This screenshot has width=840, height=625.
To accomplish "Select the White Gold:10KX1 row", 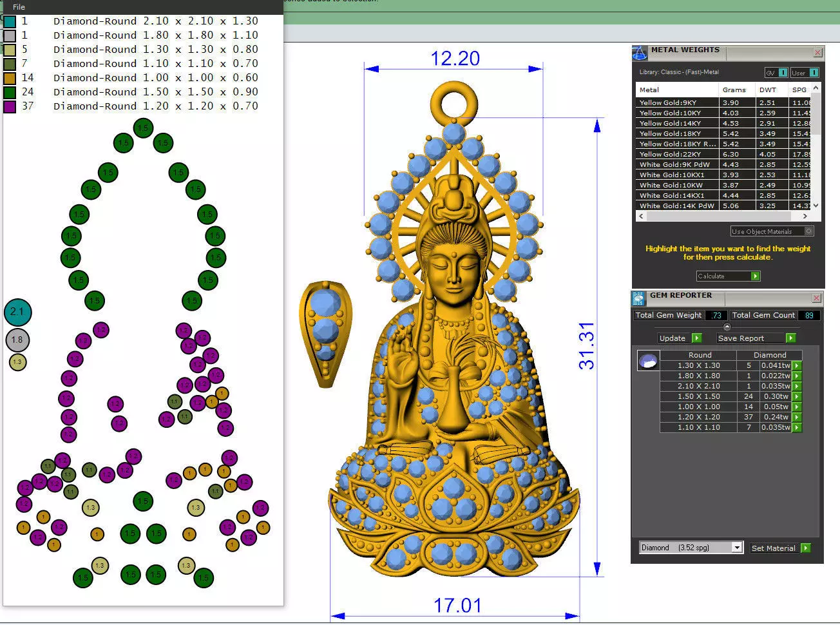I will click(x=723, y=175).
